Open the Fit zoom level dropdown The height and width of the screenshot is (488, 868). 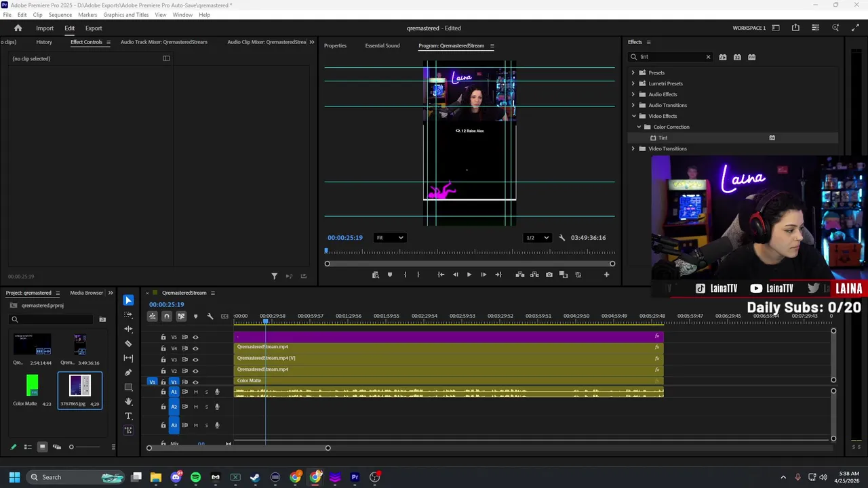[x=390, y=238]
